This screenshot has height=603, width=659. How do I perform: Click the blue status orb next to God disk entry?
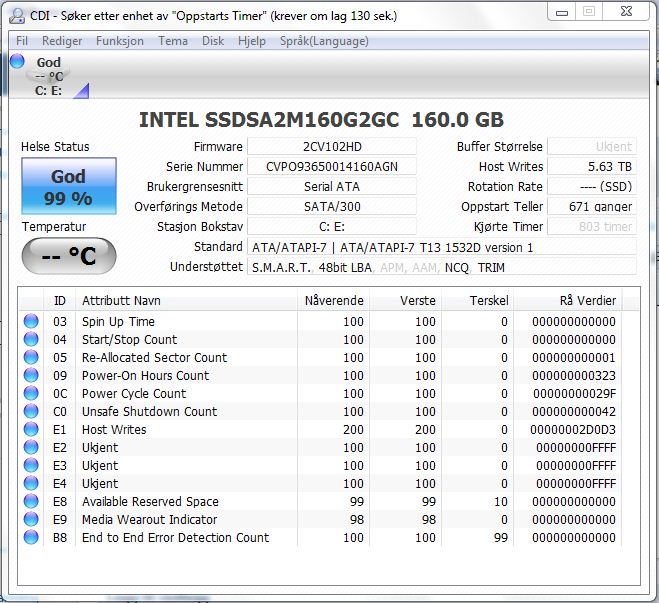[17, 61]
